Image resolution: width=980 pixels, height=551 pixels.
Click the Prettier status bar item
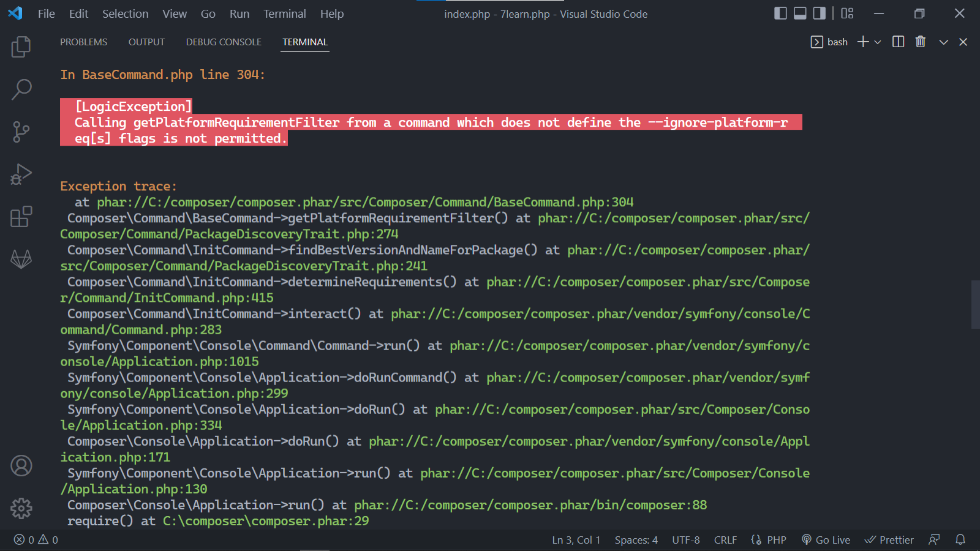click(x=889, y=540)
